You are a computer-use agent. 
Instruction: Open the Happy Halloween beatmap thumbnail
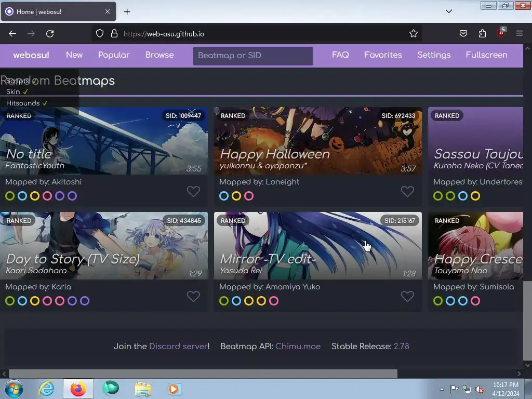[x=318, y=141]
